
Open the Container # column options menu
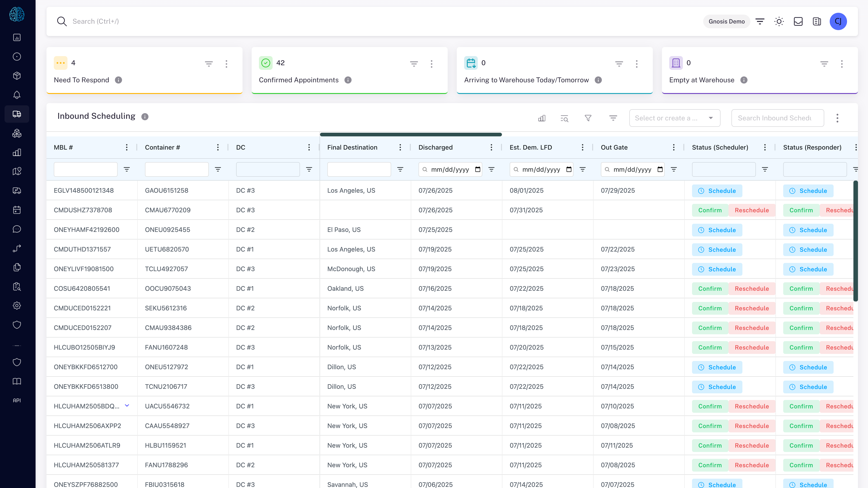[218, 147]
